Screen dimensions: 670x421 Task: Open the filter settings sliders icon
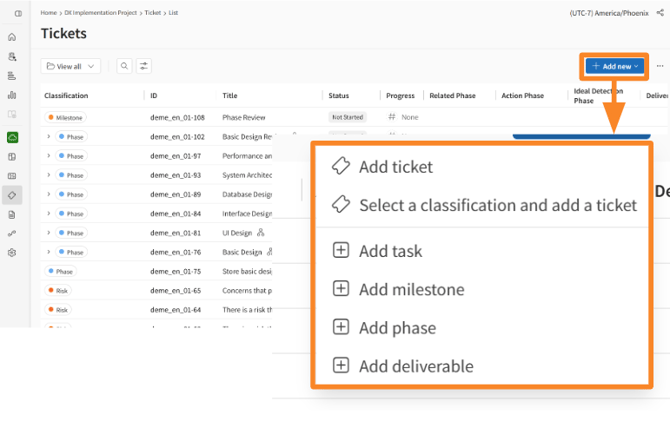point(144,66)
